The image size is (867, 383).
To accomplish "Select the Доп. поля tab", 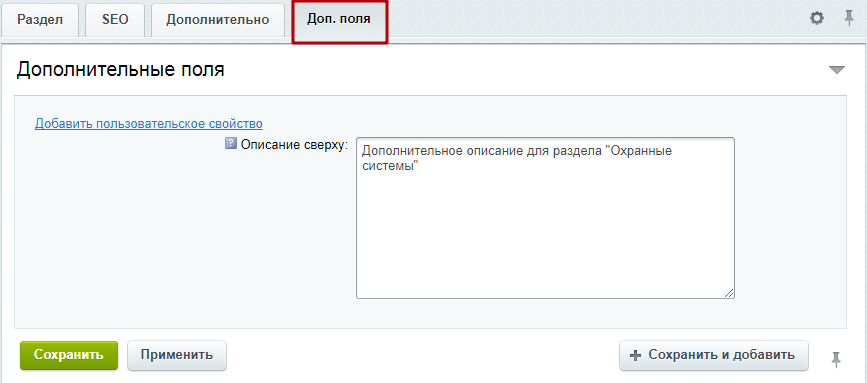I will pyautogui.click(x=340, y=21).
